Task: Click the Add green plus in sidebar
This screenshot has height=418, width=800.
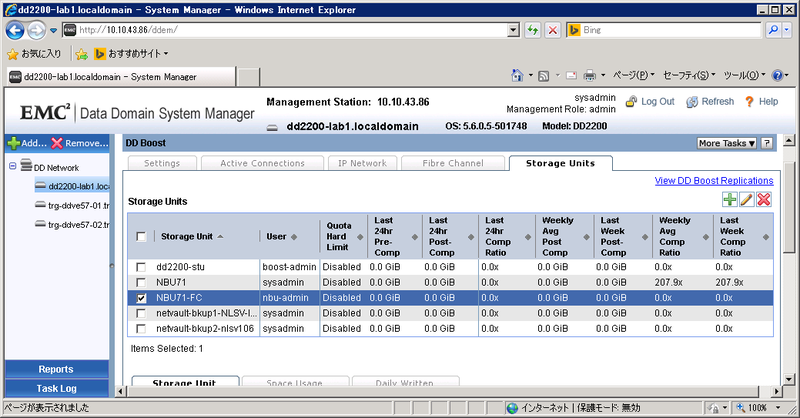Action: pos(14,143)
